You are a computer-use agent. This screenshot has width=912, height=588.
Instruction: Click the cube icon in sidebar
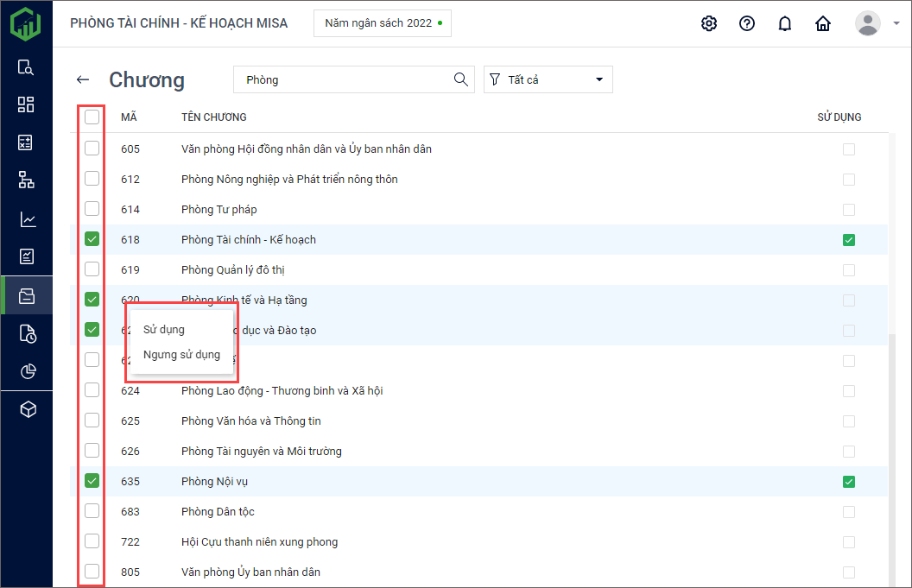[27, 409]
